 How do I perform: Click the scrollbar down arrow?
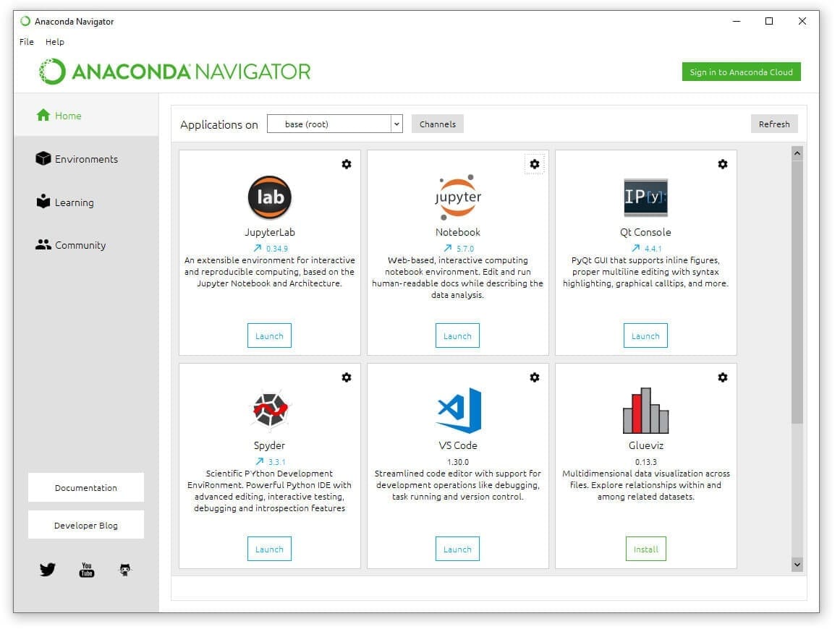[x=797, y=564]
